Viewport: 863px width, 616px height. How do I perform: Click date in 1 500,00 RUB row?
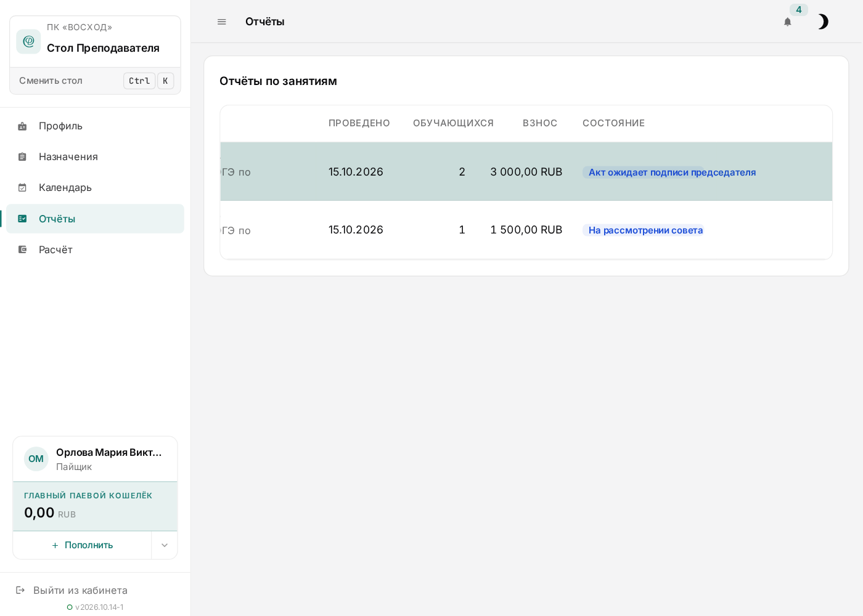pyautogui.click(x=356, y=230)
